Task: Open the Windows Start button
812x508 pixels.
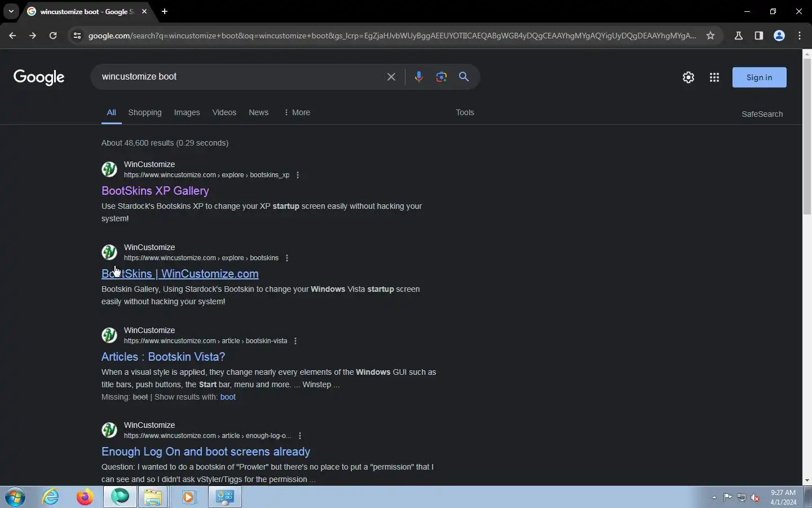Action: 15,497
